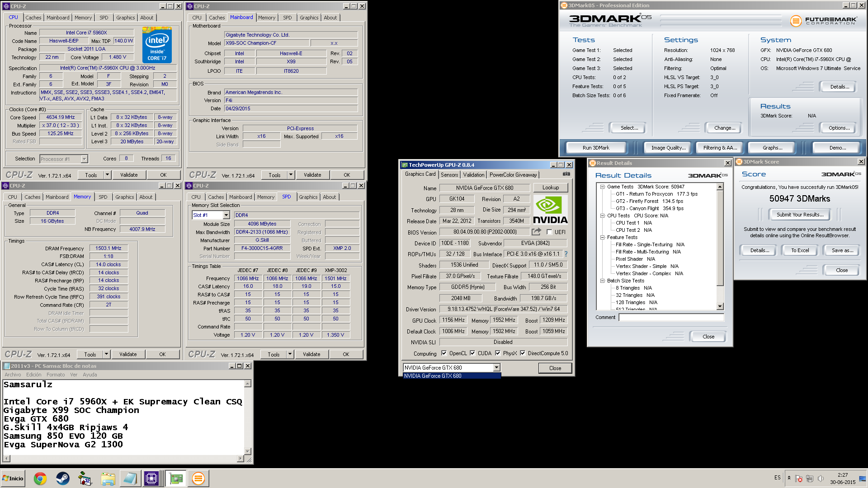Screen dimensions: 868x488
Task: Click the Notepad window title icon
Action: click(x=6, y=366)
